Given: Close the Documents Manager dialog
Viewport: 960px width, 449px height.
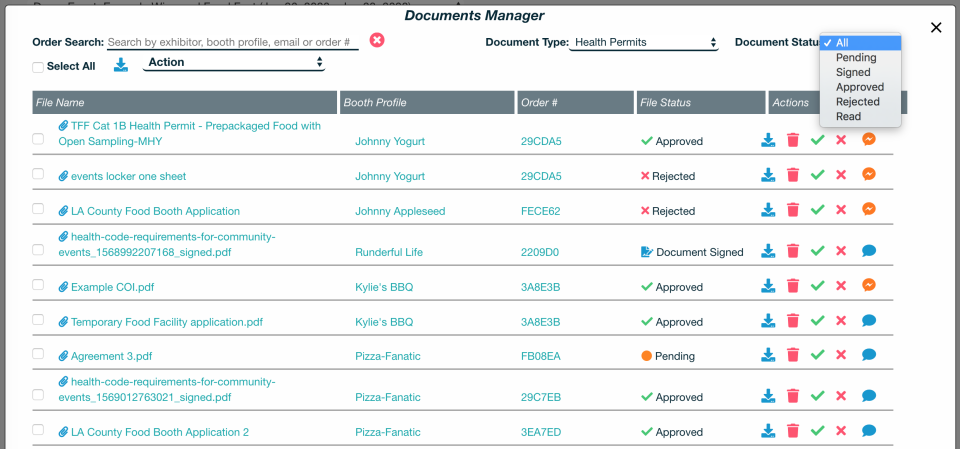Looking at the screenshot, I should tap(936, 28).
